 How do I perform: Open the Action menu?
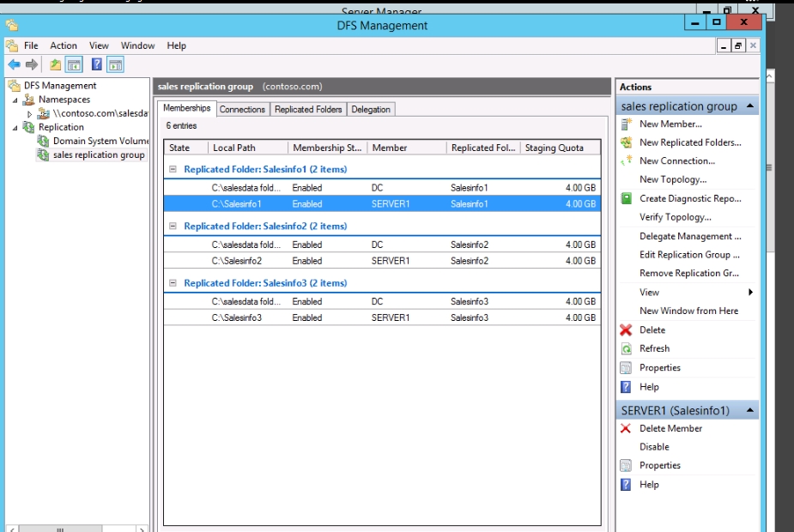coord(63,45)
